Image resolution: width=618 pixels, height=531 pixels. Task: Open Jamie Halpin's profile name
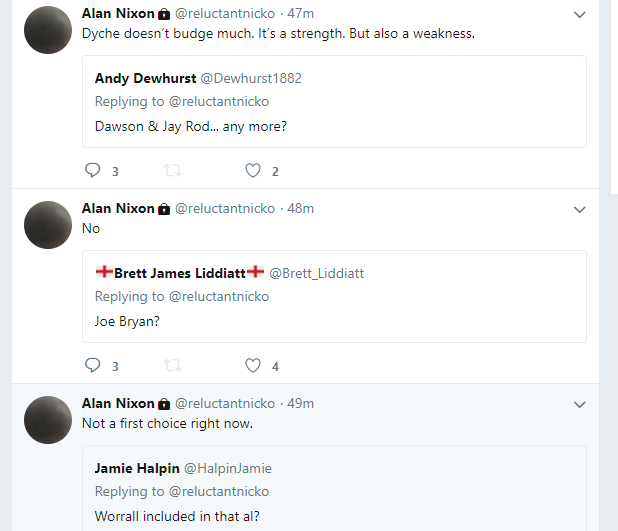[137, 468]
